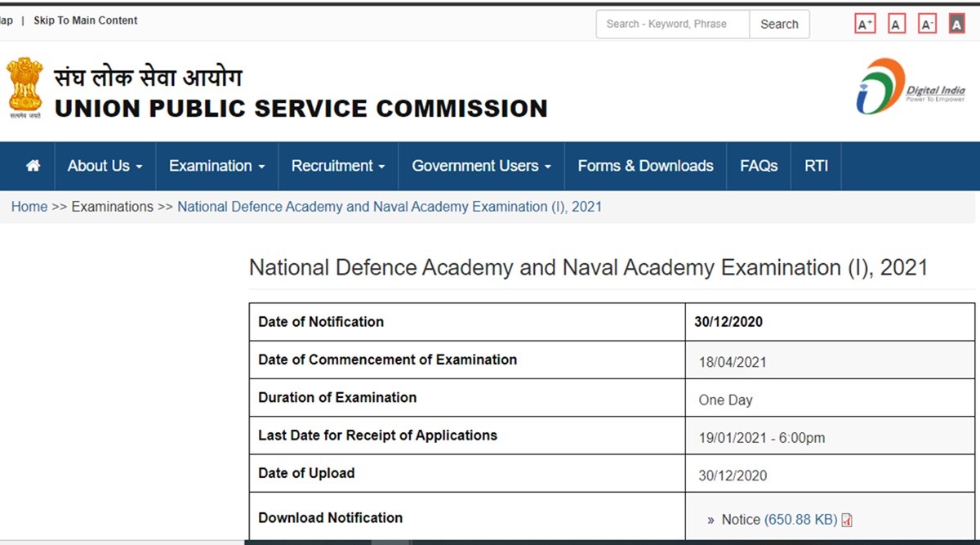Viewport: 980px width, 545px height.
Task: Decrease font size with A- icon
Action: pos(927,24)
